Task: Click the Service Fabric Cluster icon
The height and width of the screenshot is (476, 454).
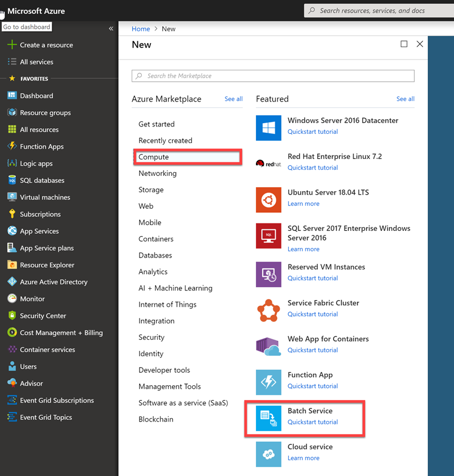Action: click(x=268, y=310)
